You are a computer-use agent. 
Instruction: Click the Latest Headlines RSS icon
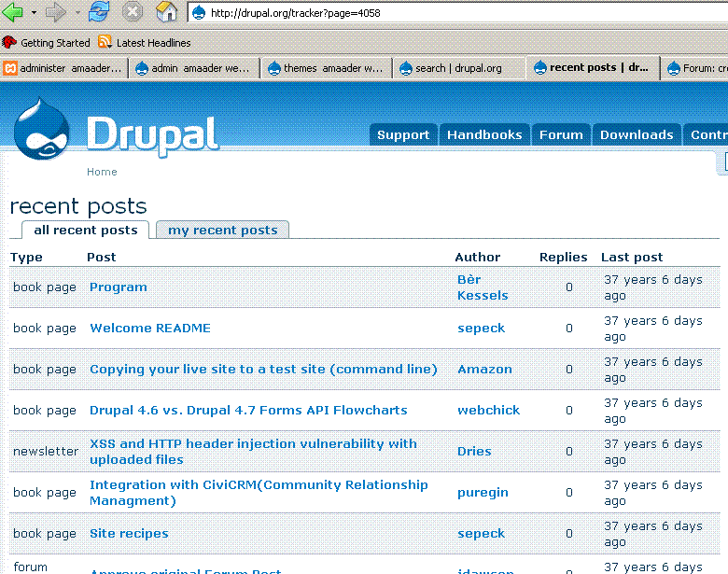pos(105,42)
